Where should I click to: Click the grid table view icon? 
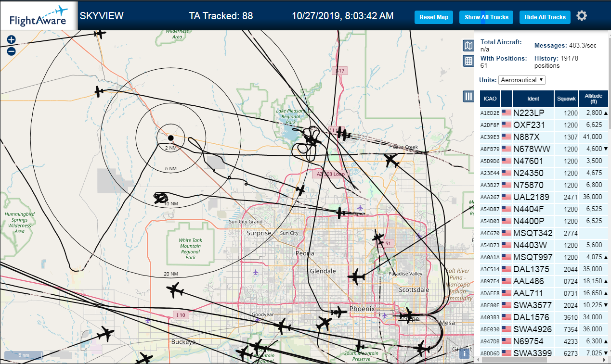click(468, 61)
